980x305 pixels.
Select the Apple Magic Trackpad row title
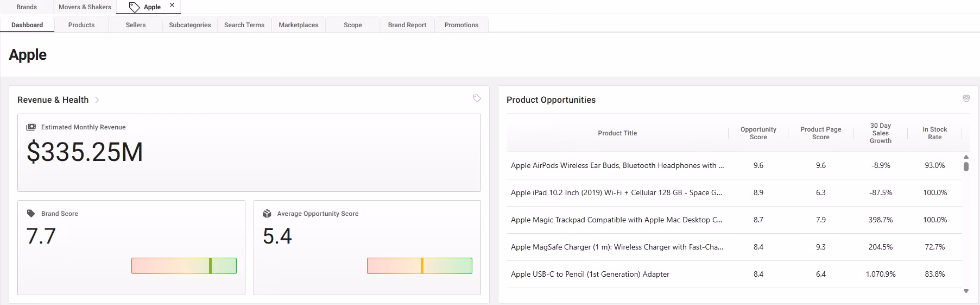(617, 220)
